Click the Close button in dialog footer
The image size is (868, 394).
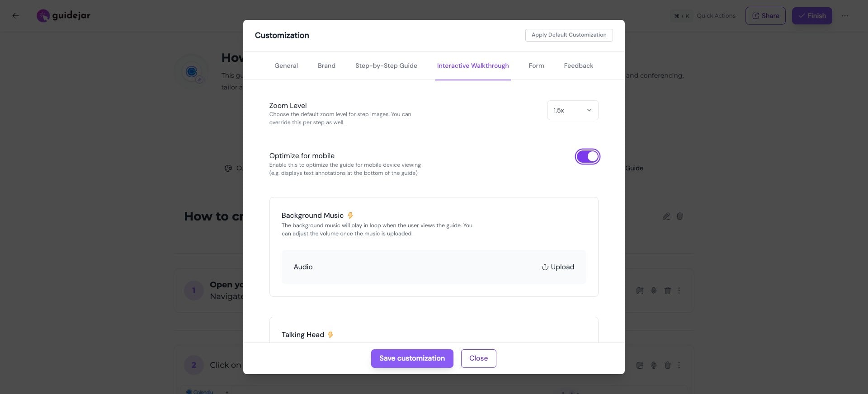click(478, 358)
